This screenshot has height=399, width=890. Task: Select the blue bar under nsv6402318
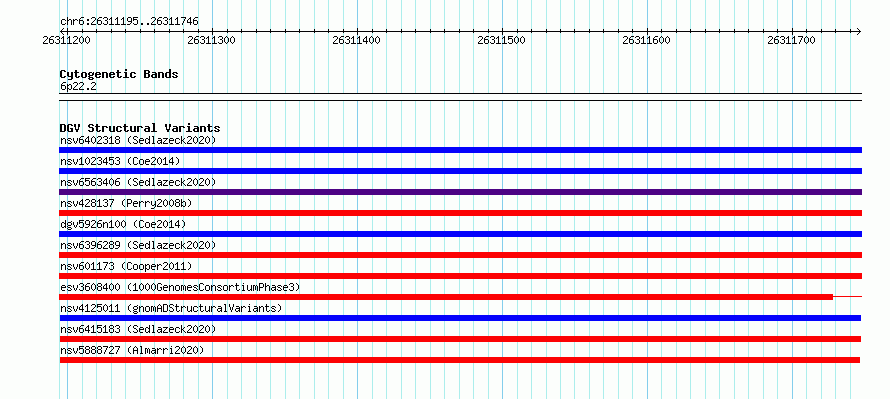(x=460, y=150)
